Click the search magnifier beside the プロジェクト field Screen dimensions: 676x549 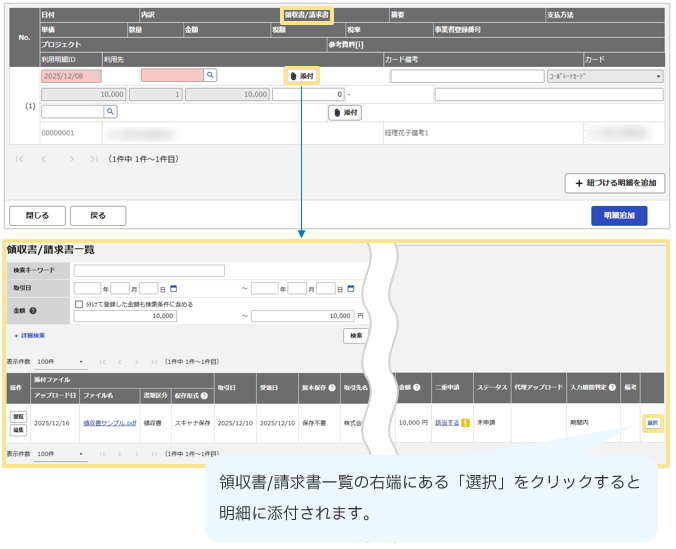click(x=110, y=112)
